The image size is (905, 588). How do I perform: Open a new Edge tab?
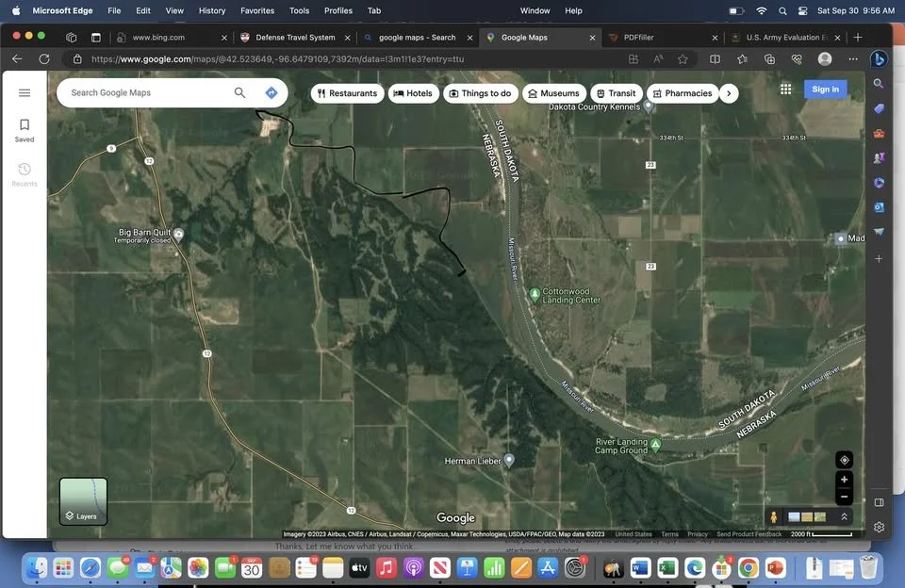tap(858, 38)
